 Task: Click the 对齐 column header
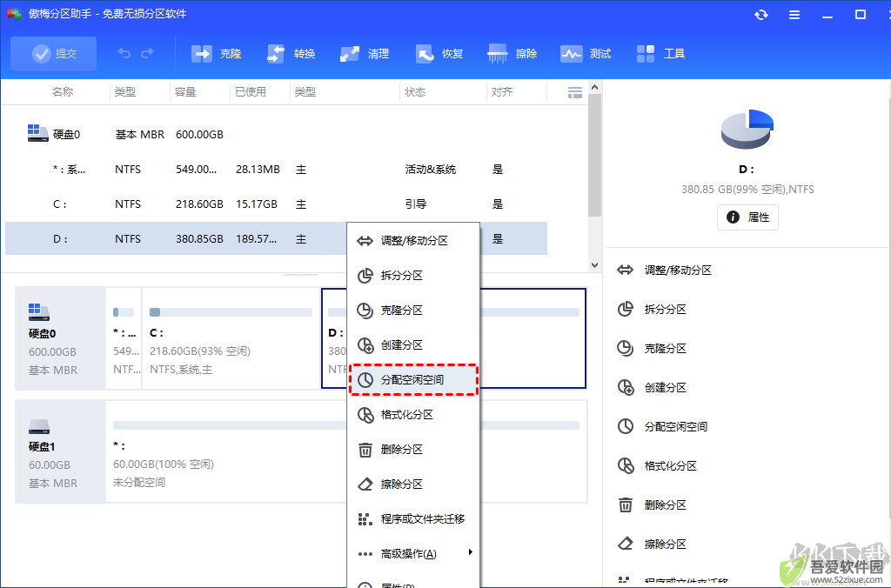click(502, 92)
